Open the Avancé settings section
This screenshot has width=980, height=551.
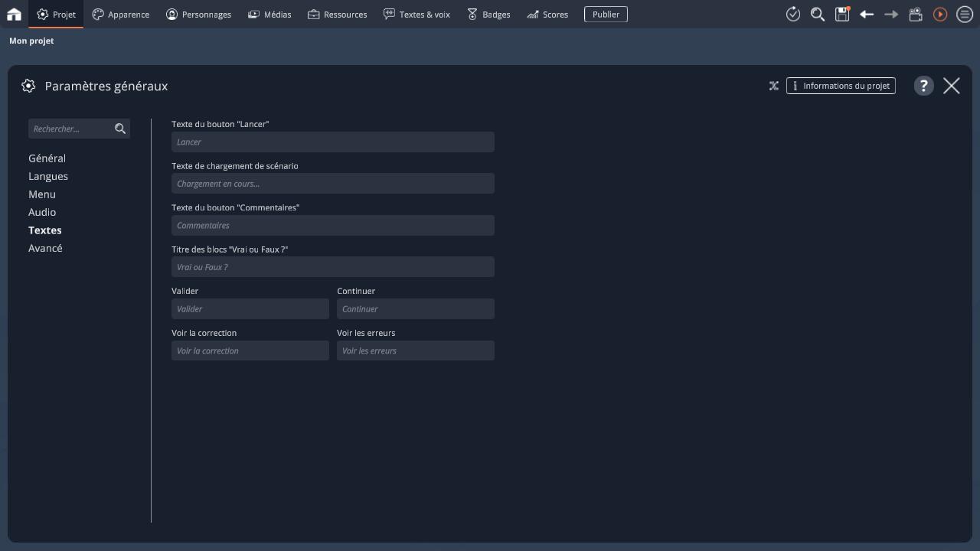(x=45, y=248)
